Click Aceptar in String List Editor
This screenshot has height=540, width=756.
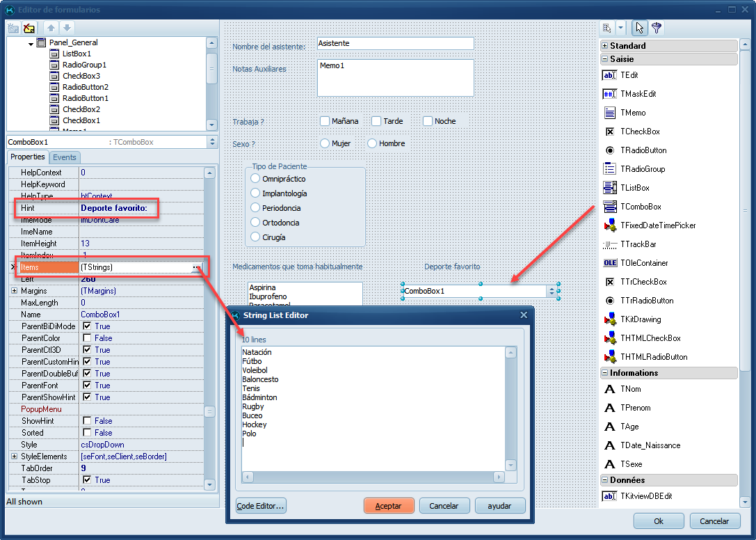coord(389,506)
